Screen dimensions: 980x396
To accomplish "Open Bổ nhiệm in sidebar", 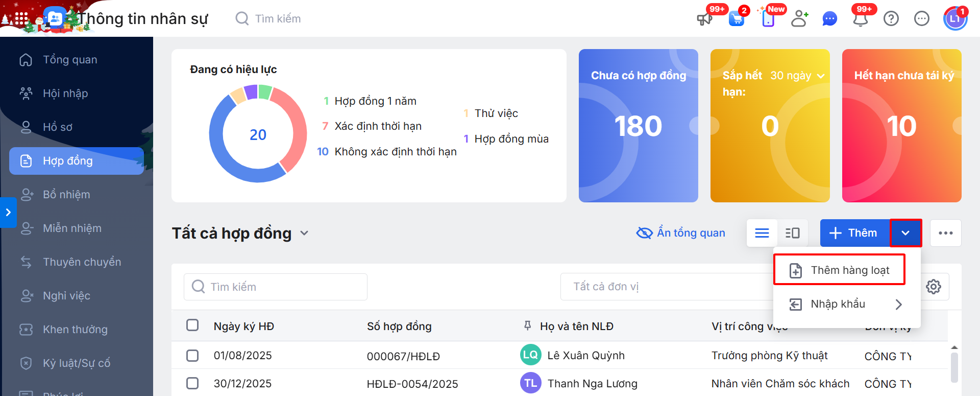I will tap(77, 195).
